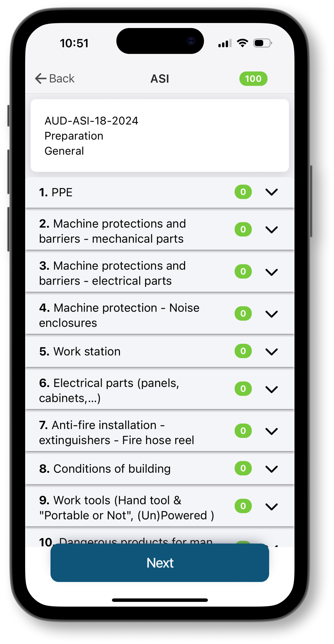
Task: Tap the AUD-ASI-18-2024 audit info card
Action: [x=160, y=136]
